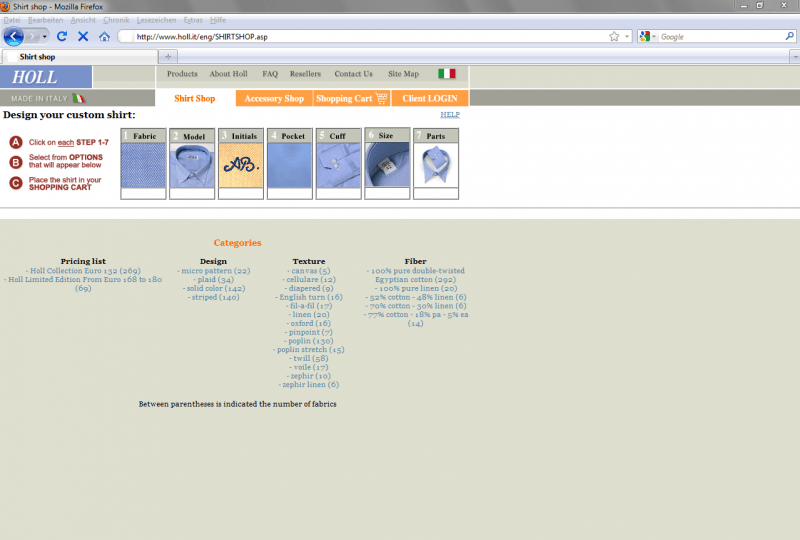The image size is (800, 540).
Task: Filter by 100% pure linen fiber
Action: [416, 288]
